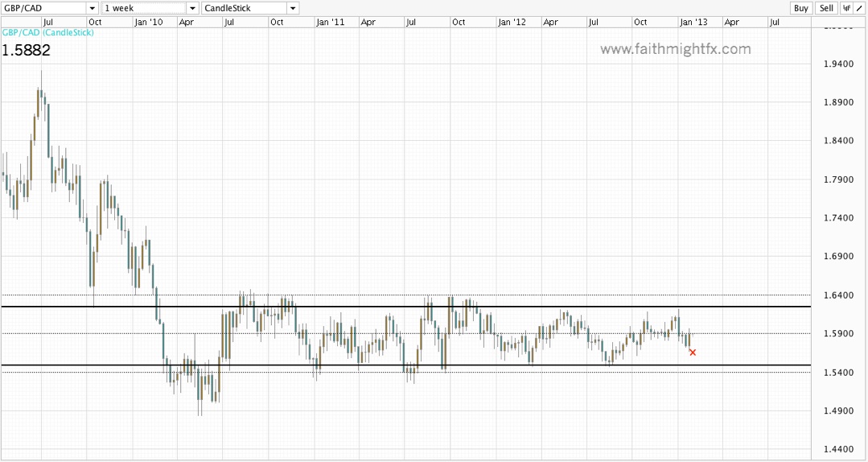Click the Jan '13 time axis label
The height and width of the screenshot is (462, 868).
pyautogui.click(x=693, y=23)
